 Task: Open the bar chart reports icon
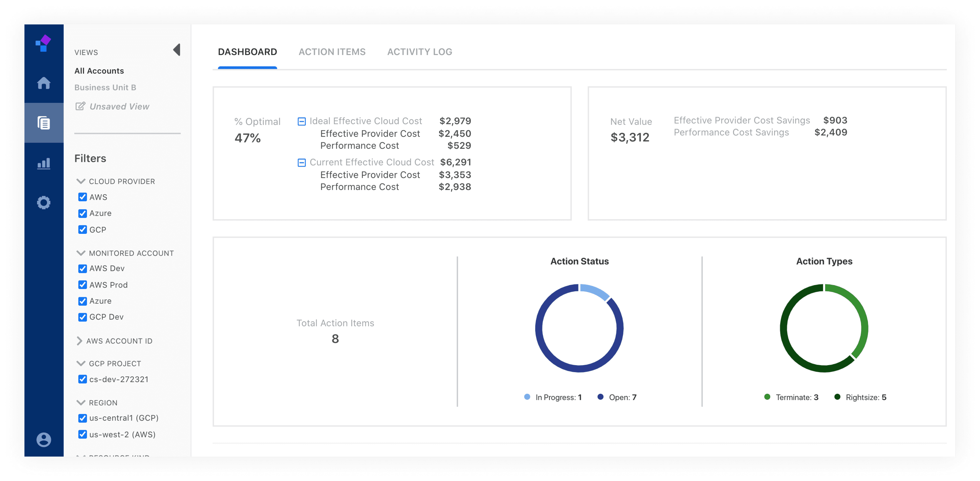[44, 164]
